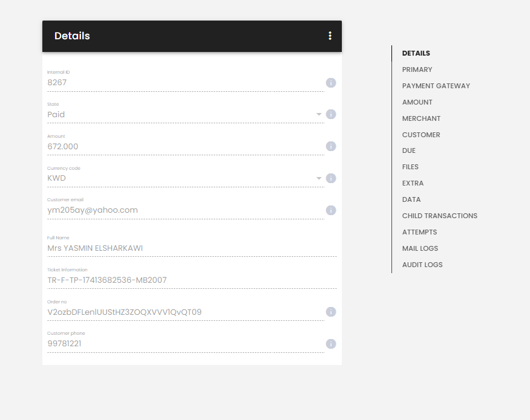Click the Paid state value
This screenshot has width=530, height=420.
(56, 114)
